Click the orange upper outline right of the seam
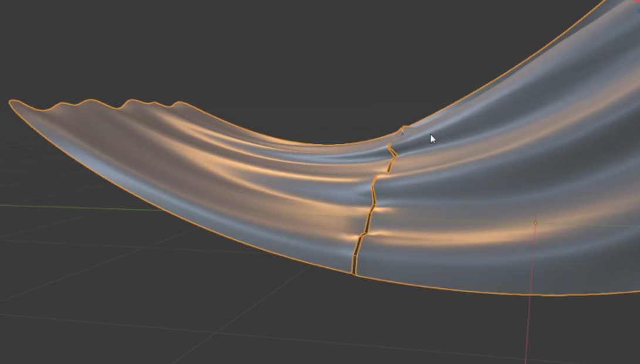The height and width of the screenshot is (364, 640). 499,82
